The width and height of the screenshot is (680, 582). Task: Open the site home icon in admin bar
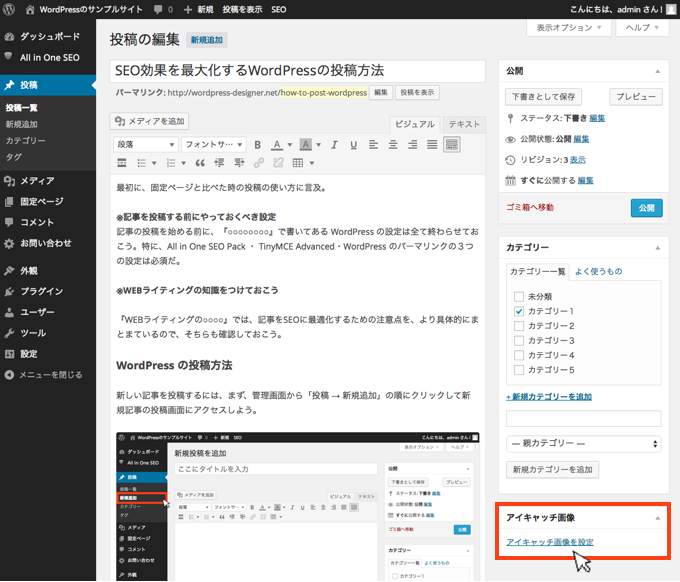[30, 10]
